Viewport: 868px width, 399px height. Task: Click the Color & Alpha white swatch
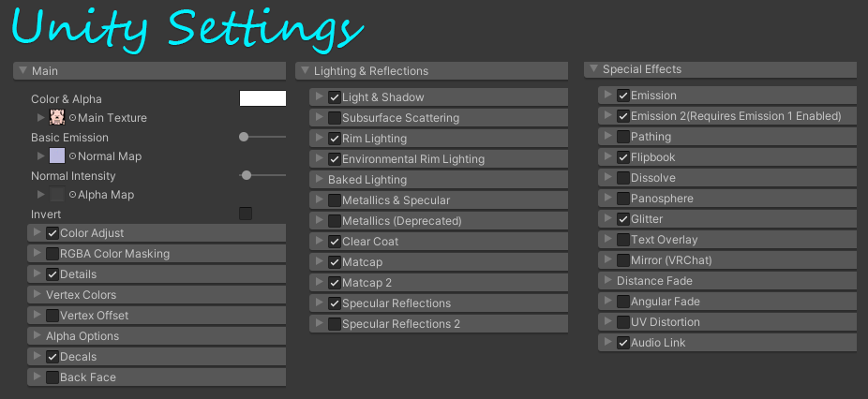tap(262, 98)
